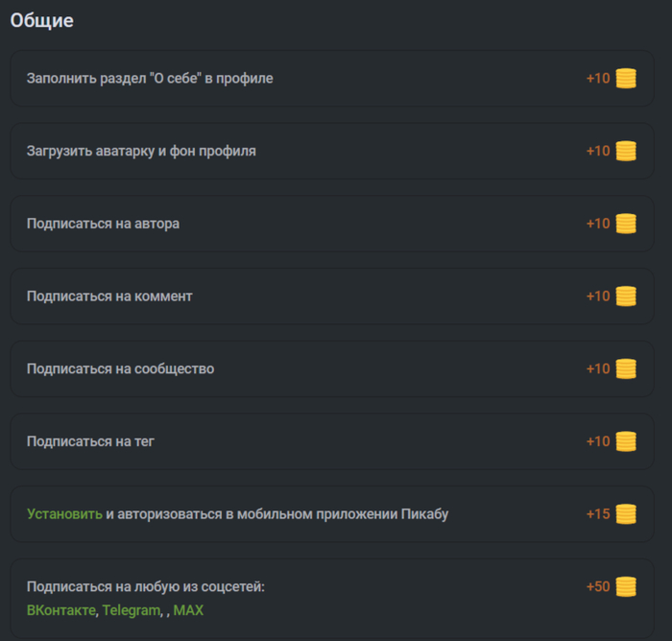Screen dimensions: 672x641
Task: Click the "MAX" social network link
Action: coord(188,610)
